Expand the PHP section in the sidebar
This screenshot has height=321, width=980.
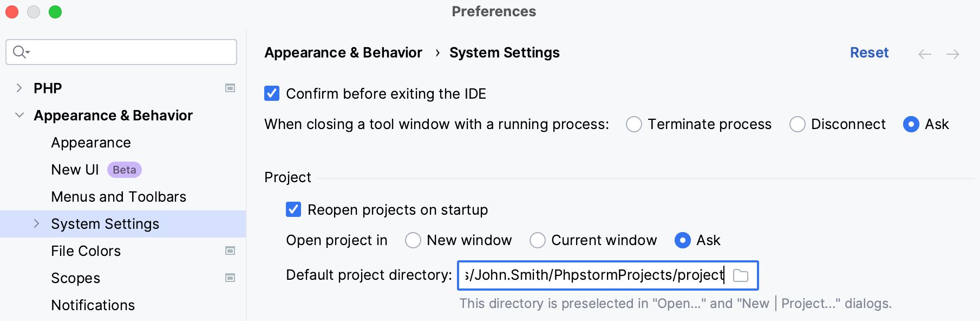pos(20,88)
